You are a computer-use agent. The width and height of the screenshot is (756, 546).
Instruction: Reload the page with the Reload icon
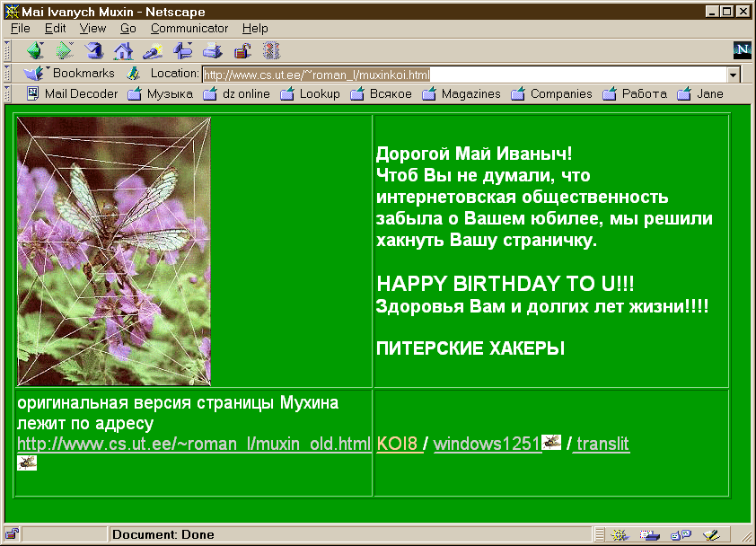94,50
